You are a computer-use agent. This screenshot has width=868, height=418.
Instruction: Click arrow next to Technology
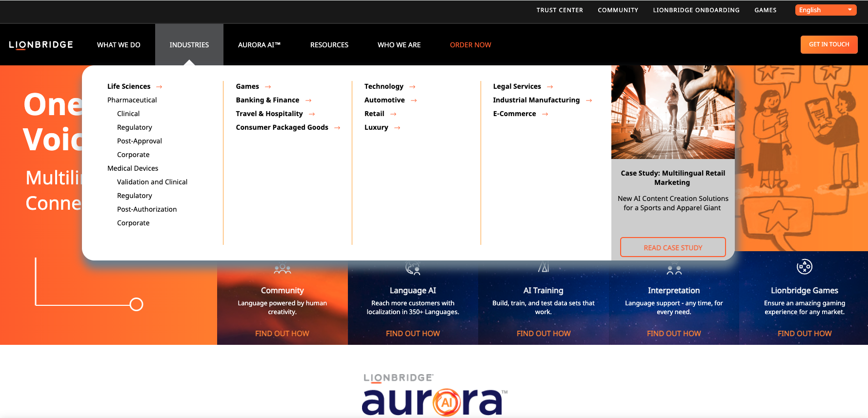point(412,87)
